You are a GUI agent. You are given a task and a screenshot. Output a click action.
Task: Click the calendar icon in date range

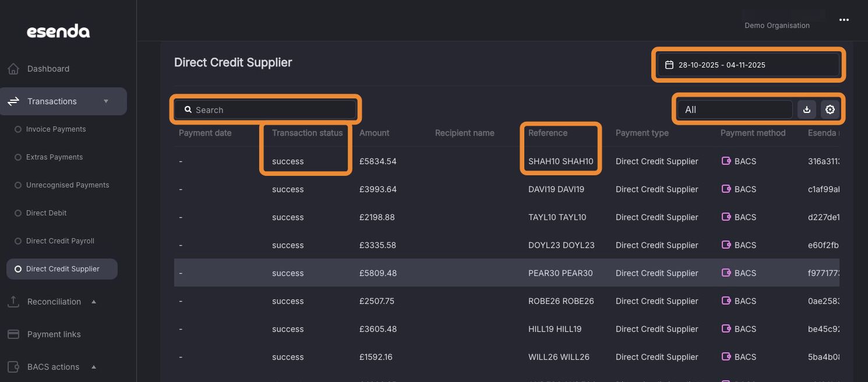tap(669, 65)
